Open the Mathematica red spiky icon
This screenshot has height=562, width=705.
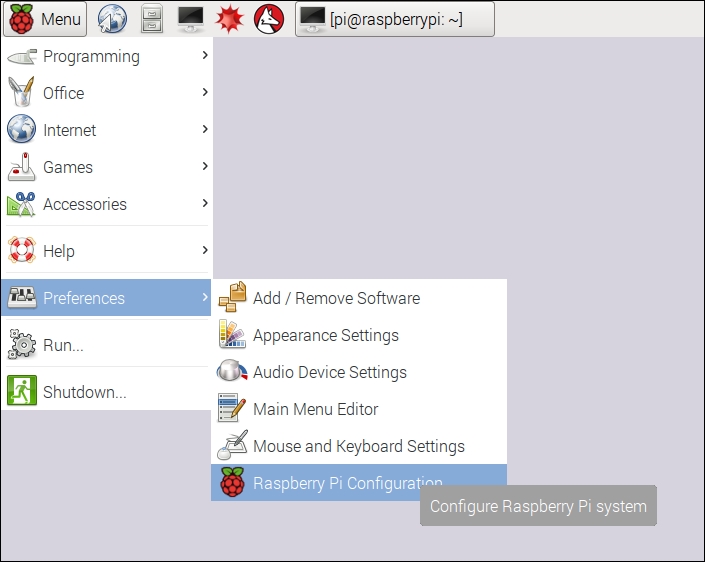click(229, 19)
